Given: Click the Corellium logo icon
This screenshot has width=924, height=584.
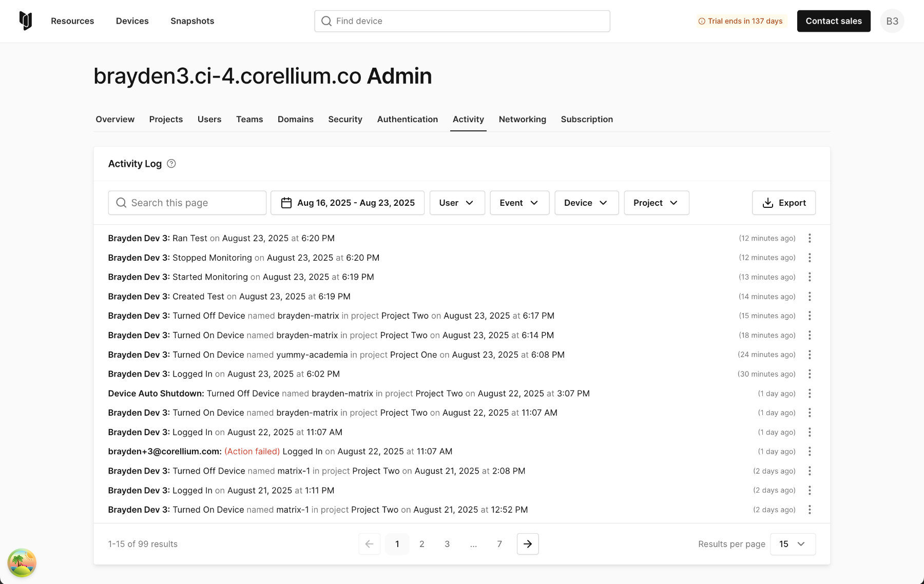Looking at the screenshot, I should point(26,21).
